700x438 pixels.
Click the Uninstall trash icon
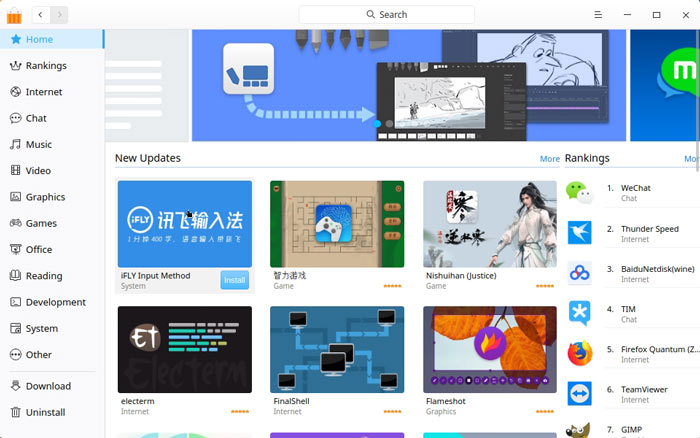pos(16,412)
